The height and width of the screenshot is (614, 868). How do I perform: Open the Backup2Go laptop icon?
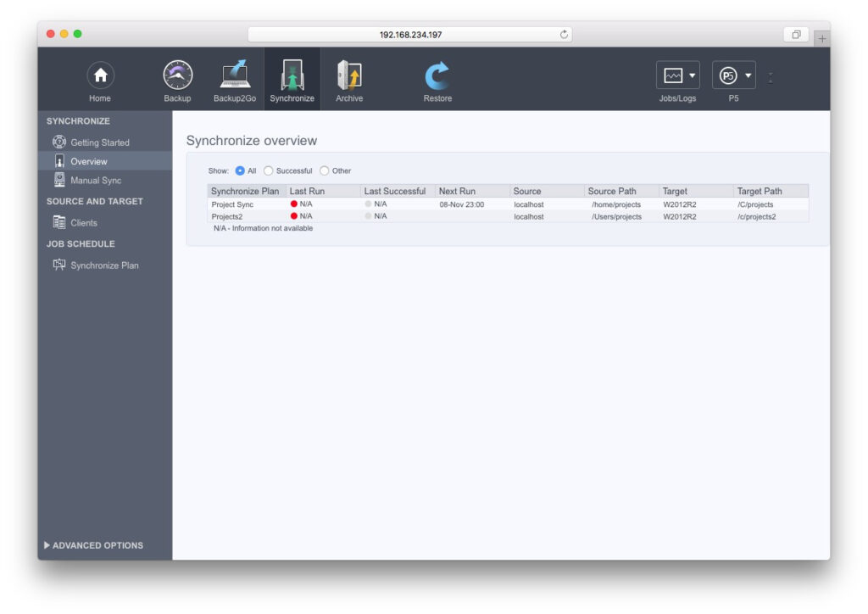pyautogui.click(x=235, y=76)
